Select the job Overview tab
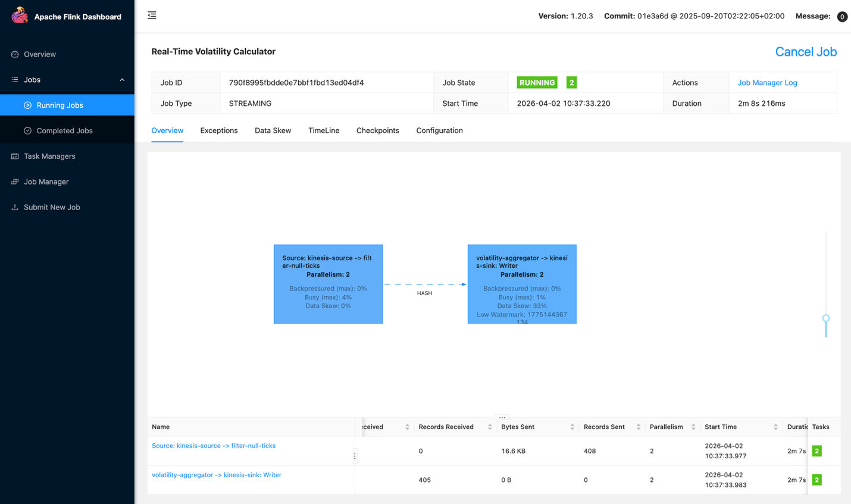The image size is (851, 504). 167,131
